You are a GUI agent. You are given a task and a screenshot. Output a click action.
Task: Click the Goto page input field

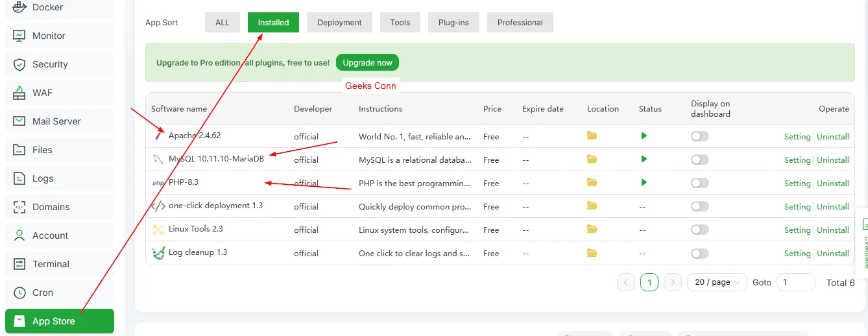[796, 282]
